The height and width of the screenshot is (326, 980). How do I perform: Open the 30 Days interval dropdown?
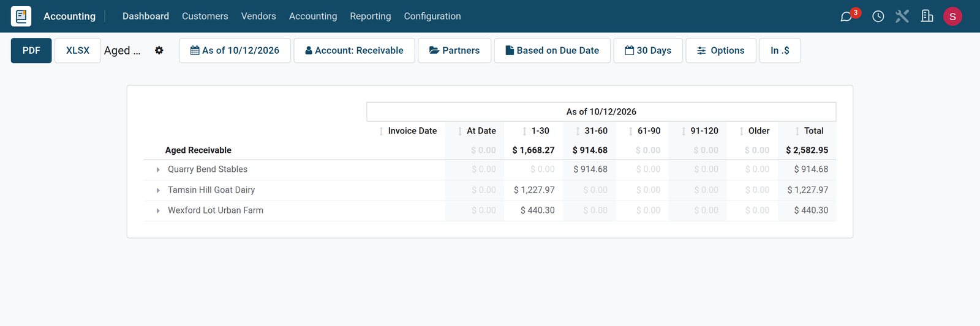[648, 50]
